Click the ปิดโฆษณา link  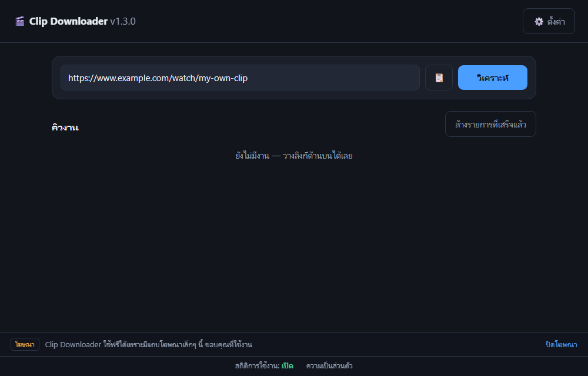[x=561, y=344]
